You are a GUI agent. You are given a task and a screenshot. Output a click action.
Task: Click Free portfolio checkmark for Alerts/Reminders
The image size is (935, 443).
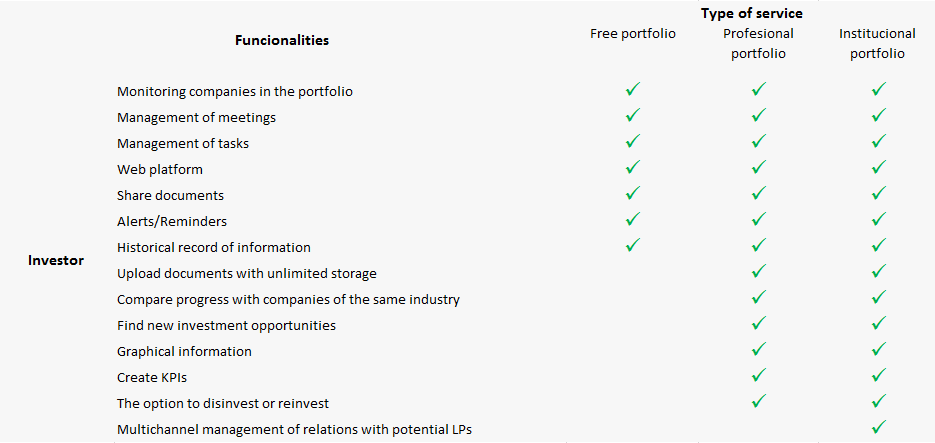[632, 220]
